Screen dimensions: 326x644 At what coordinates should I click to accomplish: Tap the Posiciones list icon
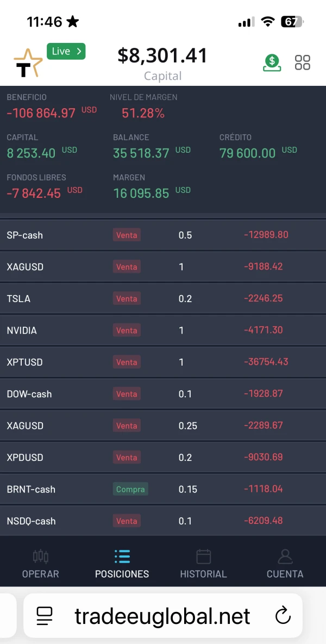pyautogui.click(x=122, y=556)
